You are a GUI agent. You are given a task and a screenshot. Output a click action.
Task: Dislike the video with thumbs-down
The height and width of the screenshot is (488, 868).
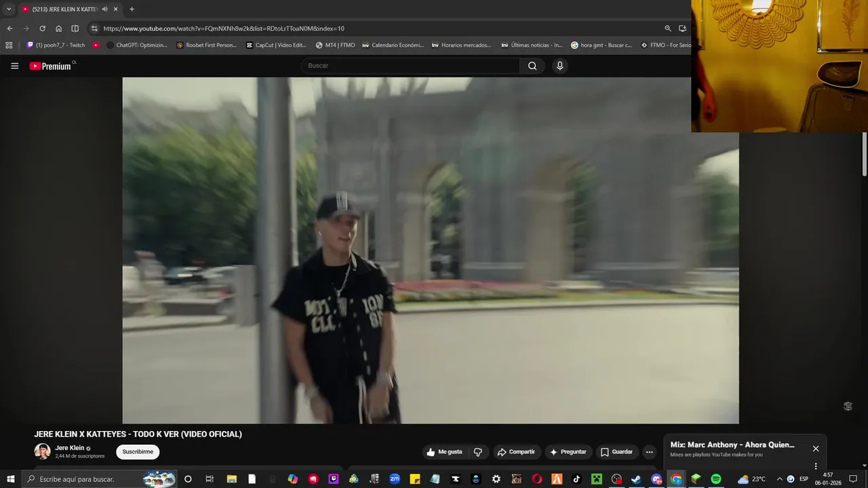[x=478, y=452]
